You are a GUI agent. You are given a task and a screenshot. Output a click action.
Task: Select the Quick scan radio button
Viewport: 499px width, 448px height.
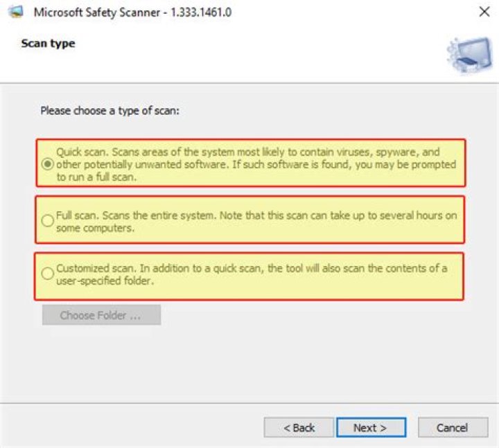47,164
